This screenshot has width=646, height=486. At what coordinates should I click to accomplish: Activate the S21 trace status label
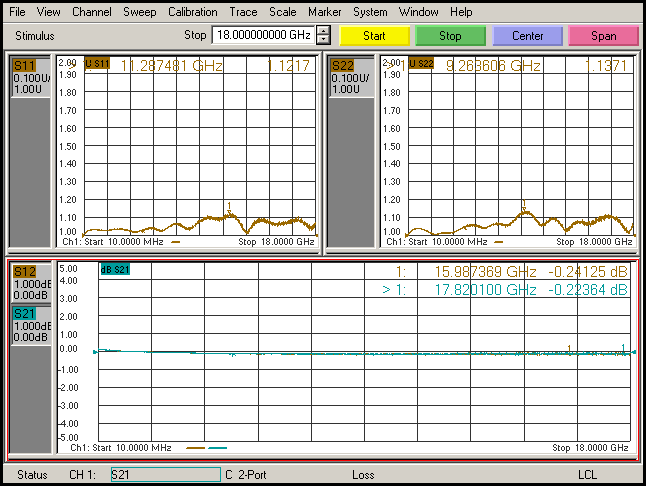[x=24, y=314]
